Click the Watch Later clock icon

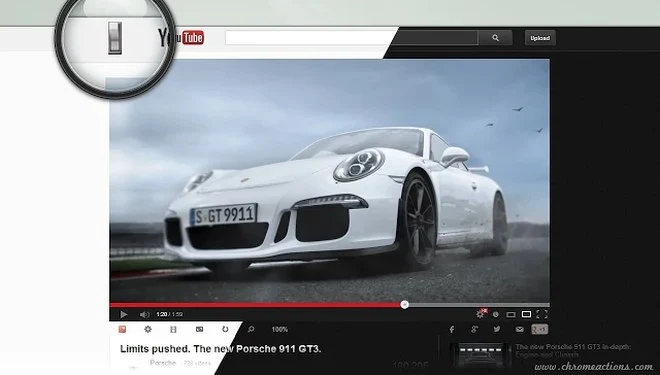[496, 314]
